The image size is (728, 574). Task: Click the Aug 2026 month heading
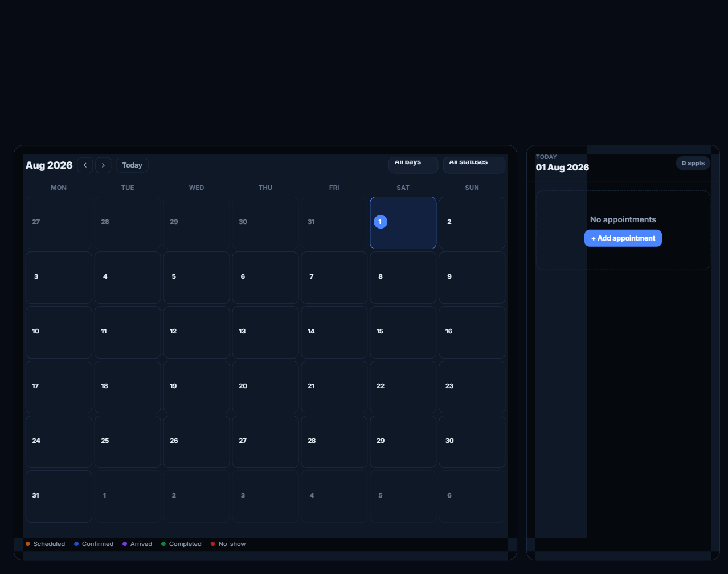[x=49, y=165]
